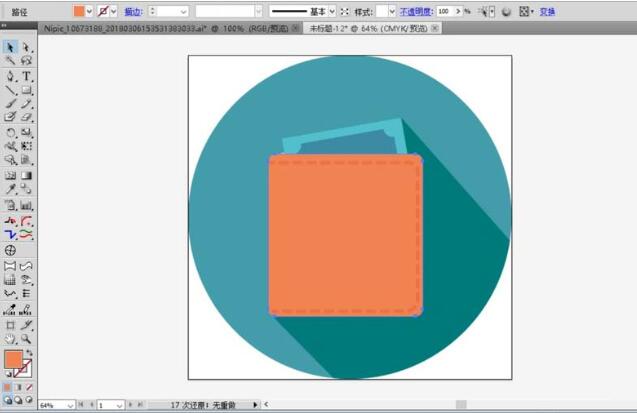Select the Lasso tool
Image resolution: width=637 pixels, height=413 pixels.
click(x=26, y=61)
